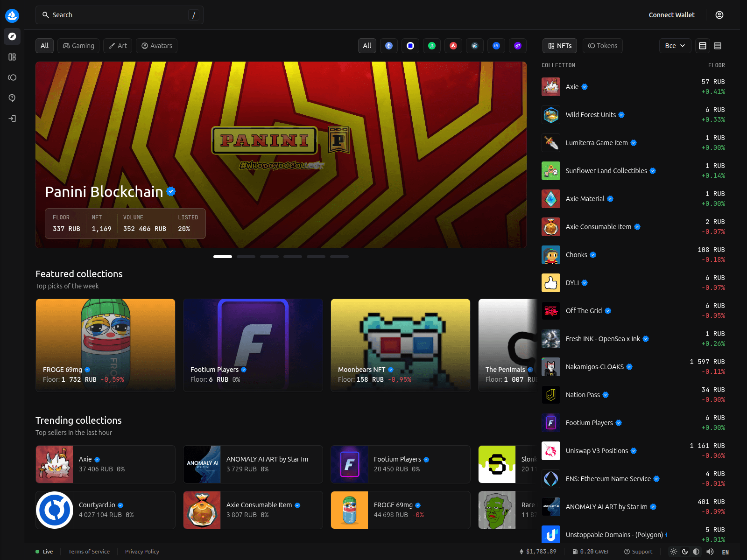Select the Art category tab
The height and width of the screenshot is (560, 747).
118,46
